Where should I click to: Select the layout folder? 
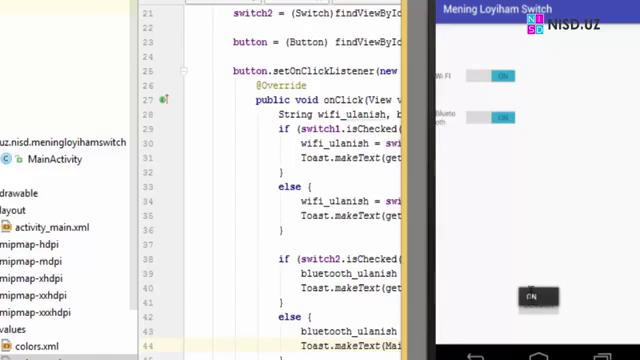[13, 211]
